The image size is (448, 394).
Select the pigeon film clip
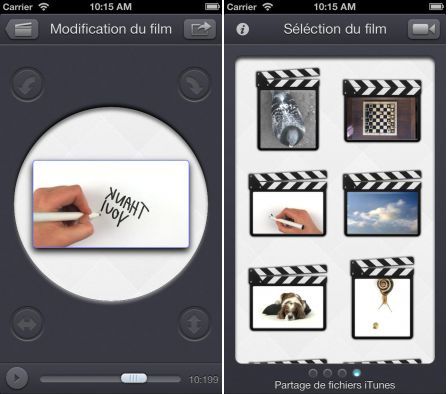pos(288,109)
